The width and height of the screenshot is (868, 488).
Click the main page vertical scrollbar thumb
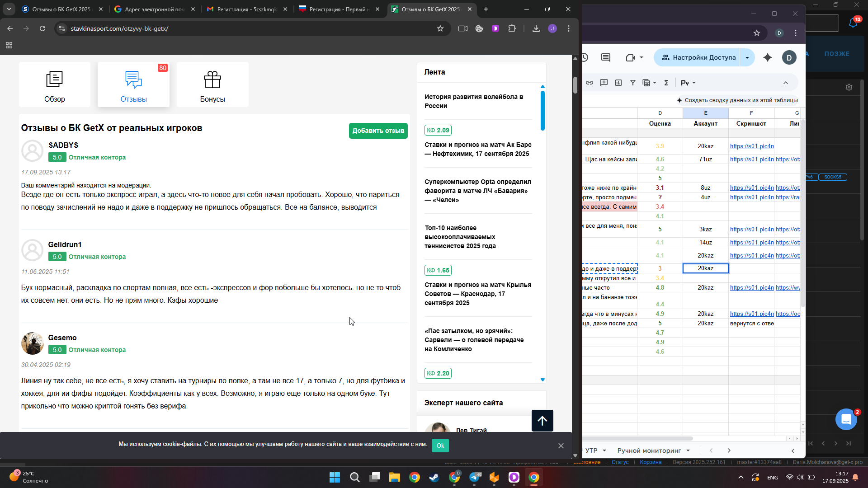[x=575, y=85]
